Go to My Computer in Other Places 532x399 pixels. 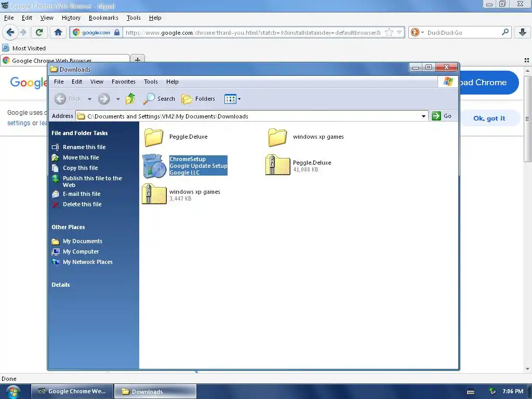(81, 251)
